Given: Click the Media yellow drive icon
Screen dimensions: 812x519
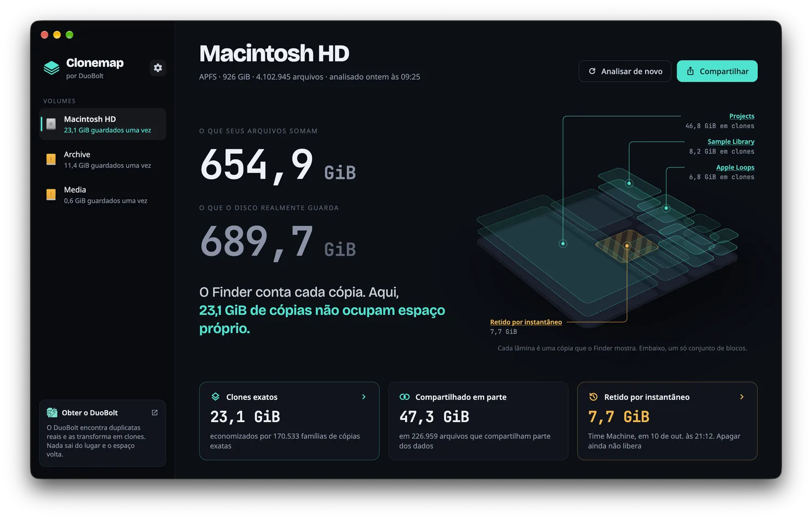Looking at the screenshot, I should coord(51,195).
